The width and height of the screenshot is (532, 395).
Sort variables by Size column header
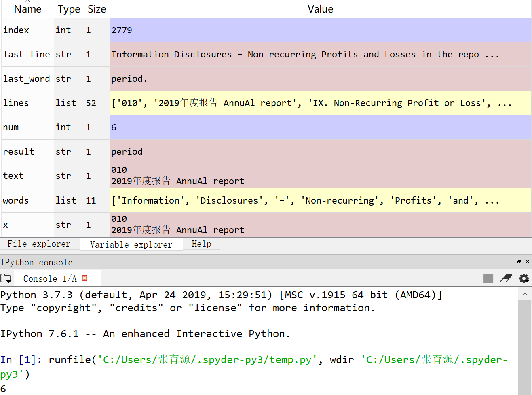point(97,9)
